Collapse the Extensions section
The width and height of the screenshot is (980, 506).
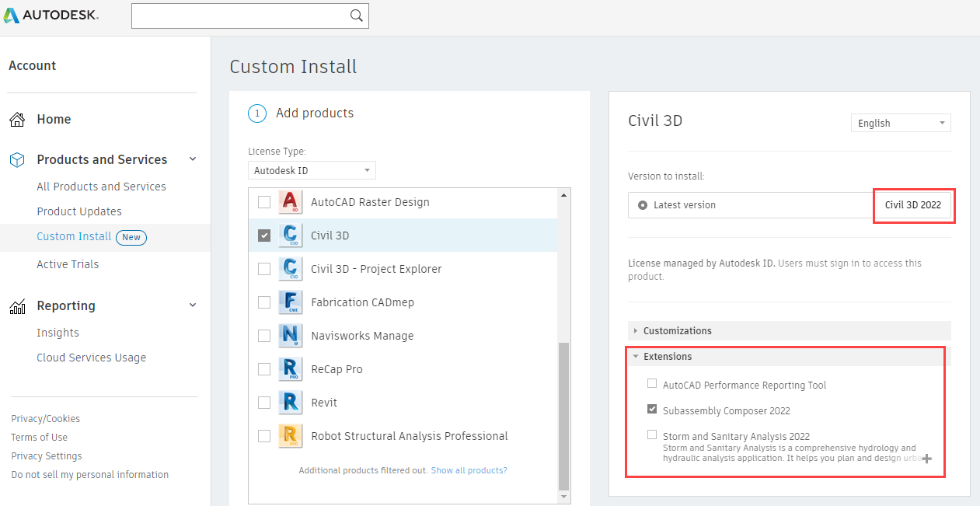click(x=790, y=356)
